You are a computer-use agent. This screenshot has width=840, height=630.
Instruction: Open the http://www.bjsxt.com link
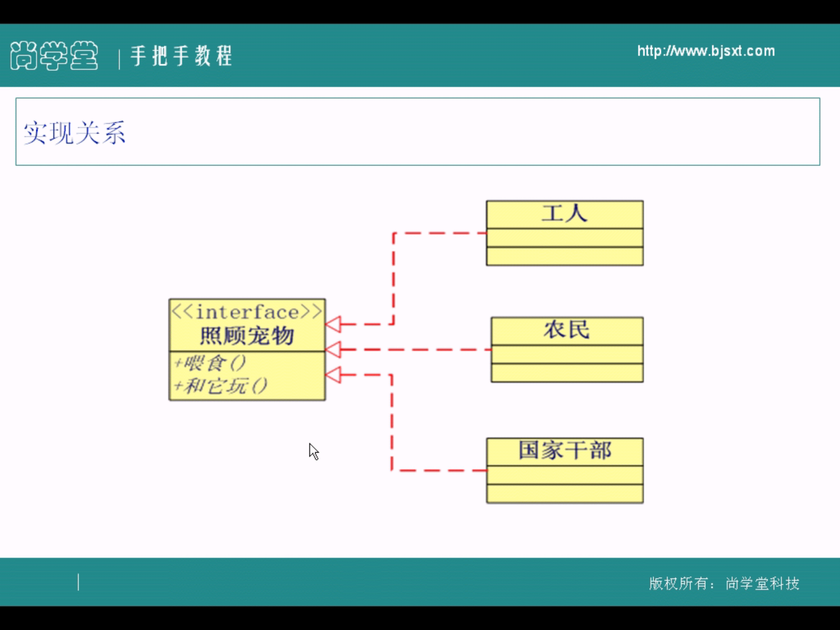pyautogui.click(x=705, y=51)
